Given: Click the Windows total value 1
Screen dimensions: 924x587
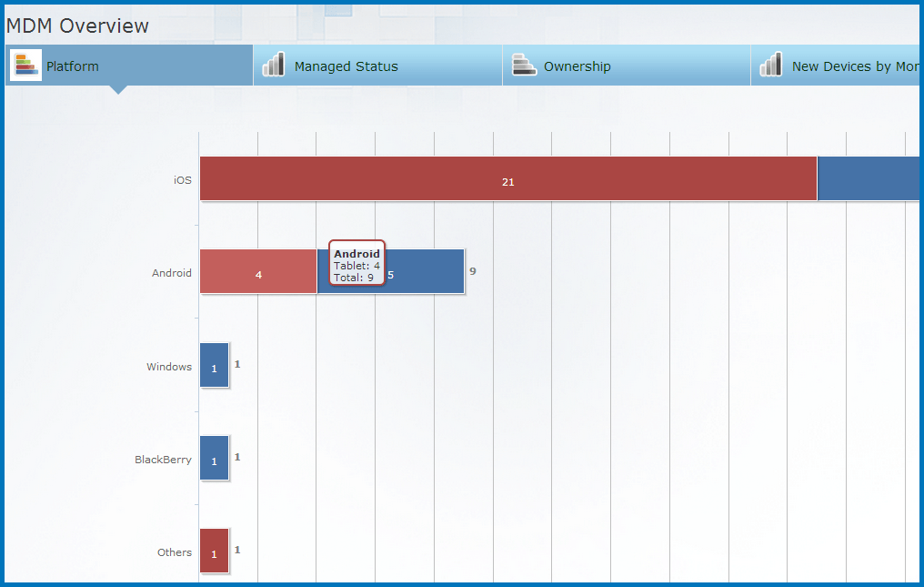Looking at the screenshot, I should [237, 364].
